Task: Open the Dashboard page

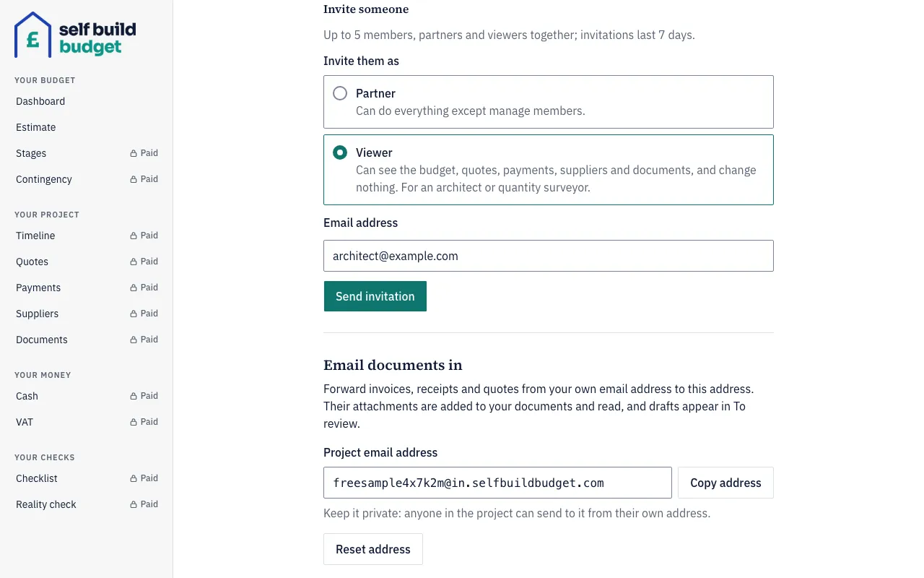Action: click(x=87, y=101)
